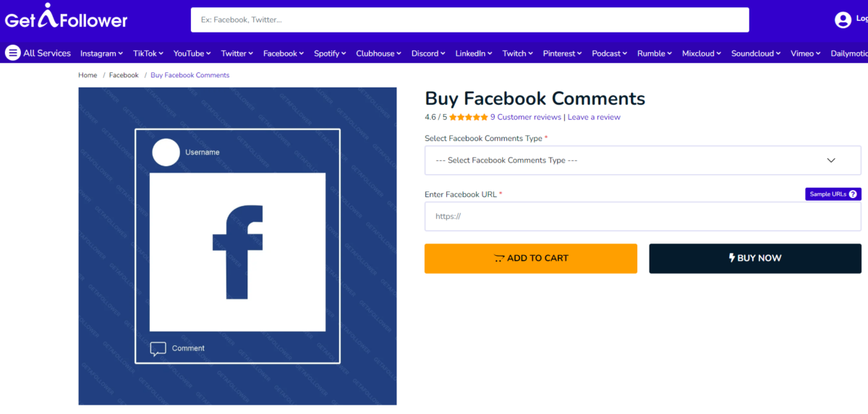
Task: Expand the YouTube menu
Action: (x=192, y=53)
